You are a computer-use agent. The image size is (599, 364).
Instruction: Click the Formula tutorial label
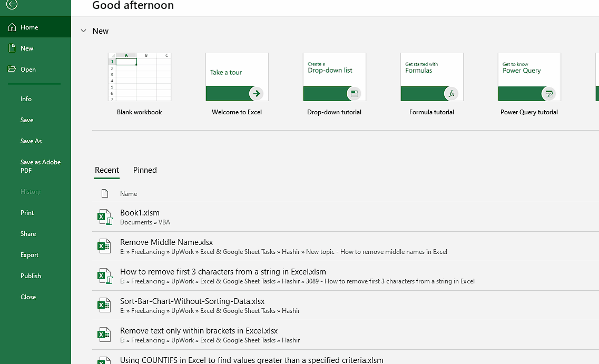pyautogui.click(x=431, y=112)
